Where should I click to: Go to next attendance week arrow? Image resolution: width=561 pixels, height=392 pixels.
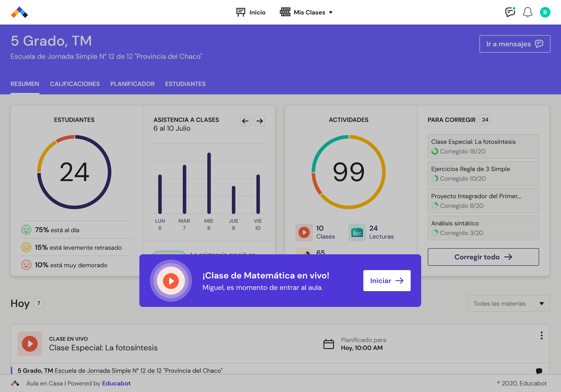click(x=259, y=121)
